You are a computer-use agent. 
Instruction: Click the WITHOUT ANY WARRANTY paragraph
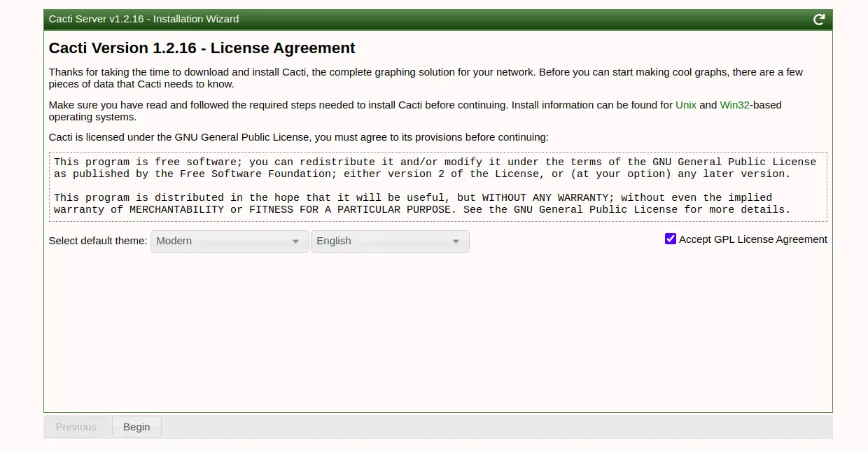422,204
